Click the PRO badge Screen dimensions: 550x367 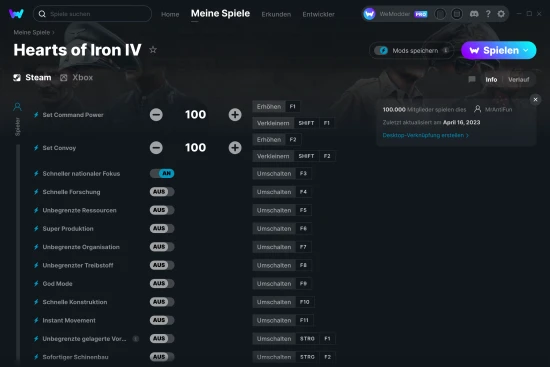coord(421,14)
